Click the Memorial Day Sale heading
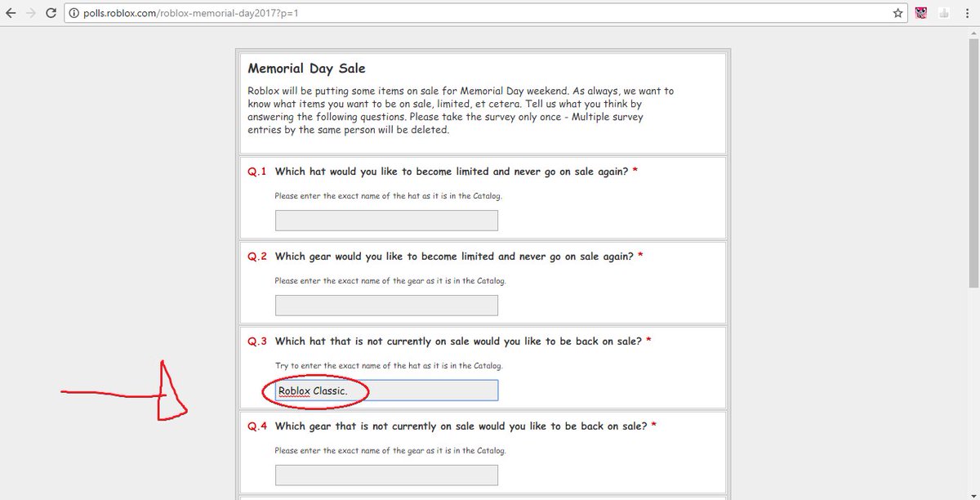 pyautogui.click(x=306, y=69)
